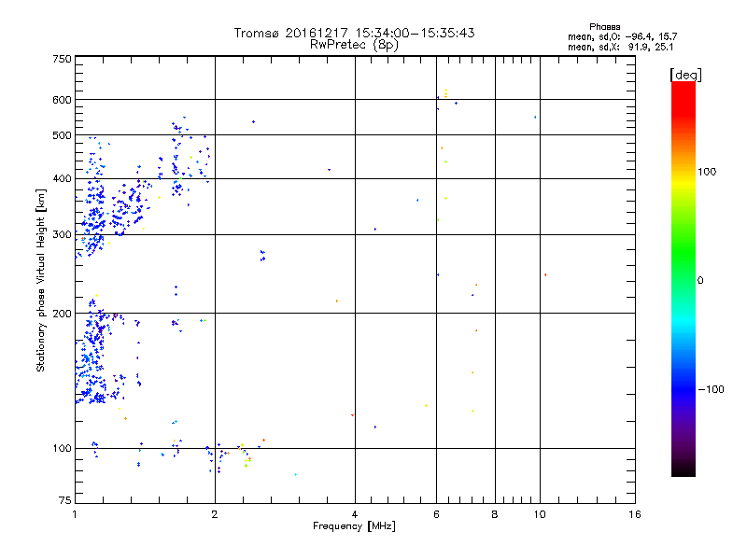Click the 'mean, sd,X: 91.9, 25.1' line

click(620, 47)
